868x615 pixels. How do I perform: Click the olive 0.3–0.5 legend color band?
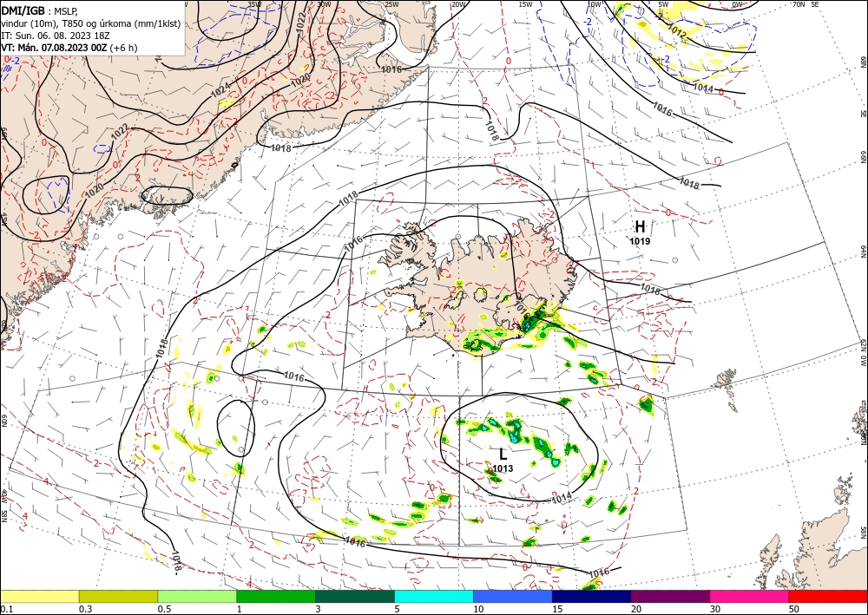[x=118, y=596]
